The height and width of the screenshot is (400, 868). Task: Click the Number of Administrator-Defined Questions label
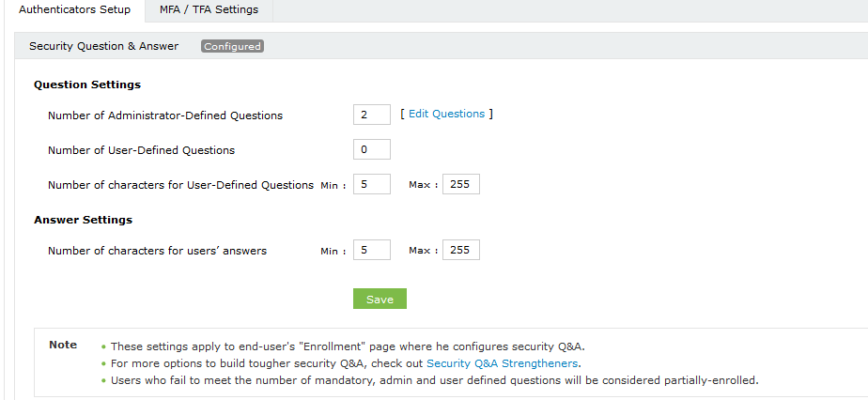(x=165, y=115)
